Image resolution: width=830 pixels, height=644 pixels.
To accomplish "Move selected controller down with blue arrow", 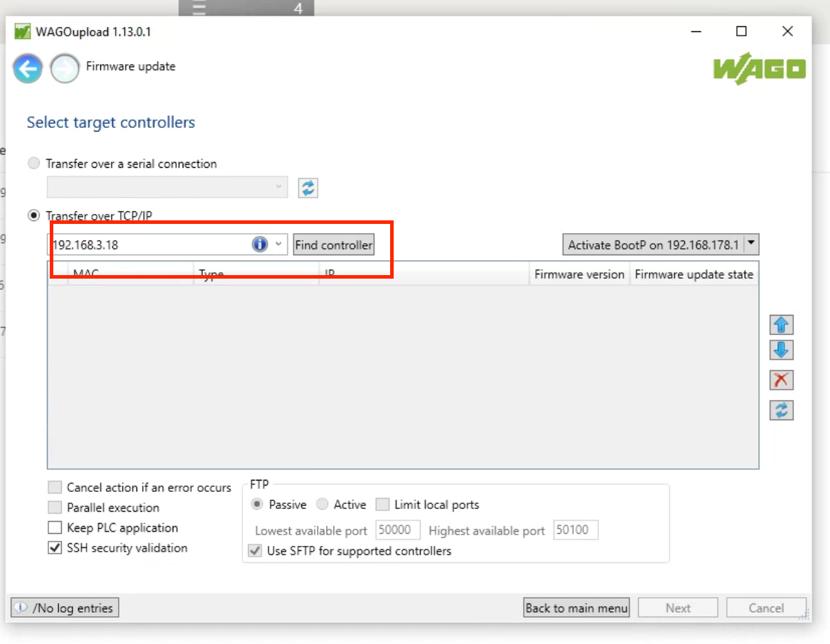I will (781, 350).
